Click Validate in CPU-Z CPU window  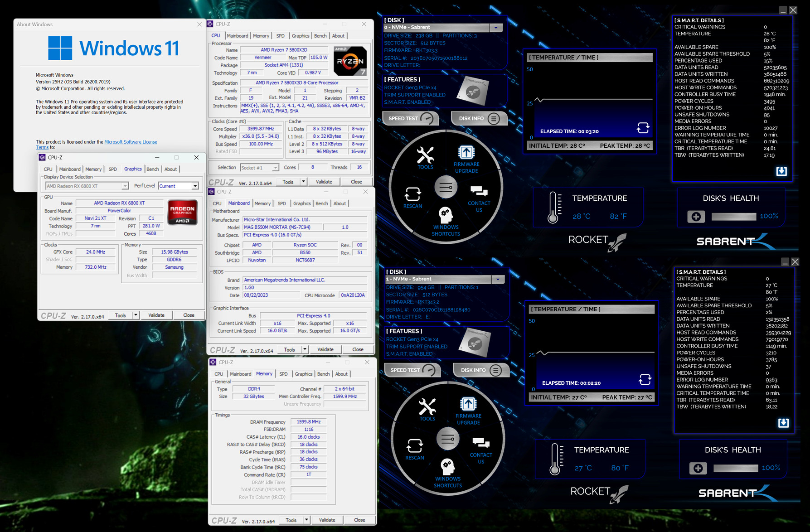click(x=324, y=182)
